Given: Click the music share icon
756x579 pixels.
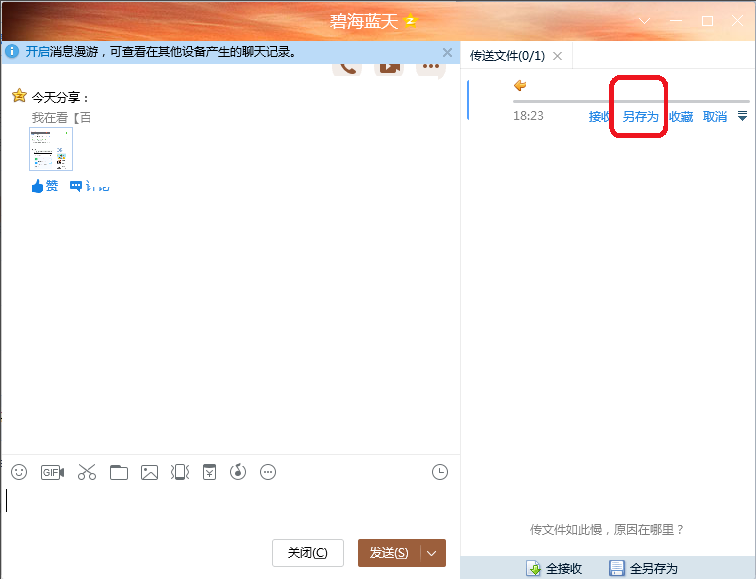Looking at the screenshot, I should click(x=238, y=472).
